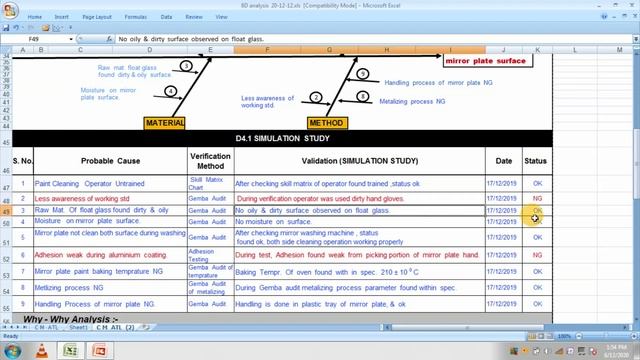This screenshot has width=640, height=360.
Task: Click the Excel Help icon
Action: 604,16
